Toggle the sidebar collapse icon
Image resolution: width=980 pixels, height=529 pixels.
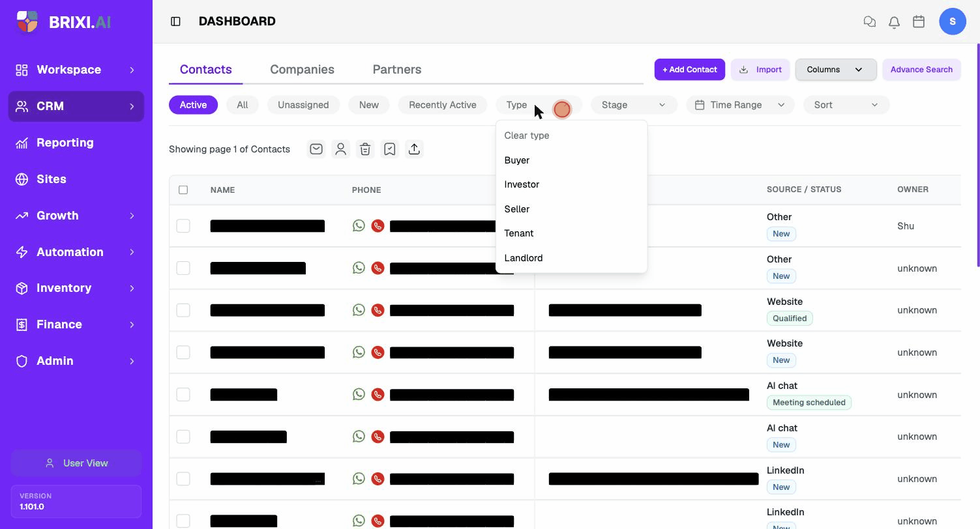coord(175,21)
